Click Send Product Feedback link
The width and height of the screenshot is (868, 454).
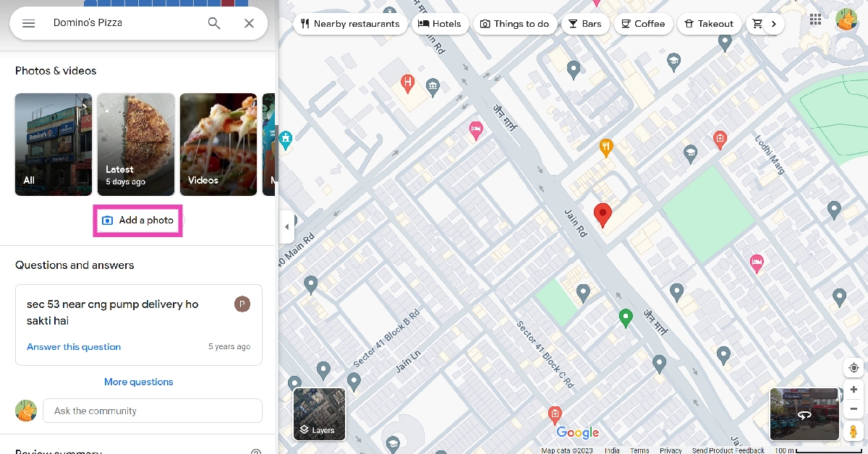pyautogui.click(x=728, y=450)
